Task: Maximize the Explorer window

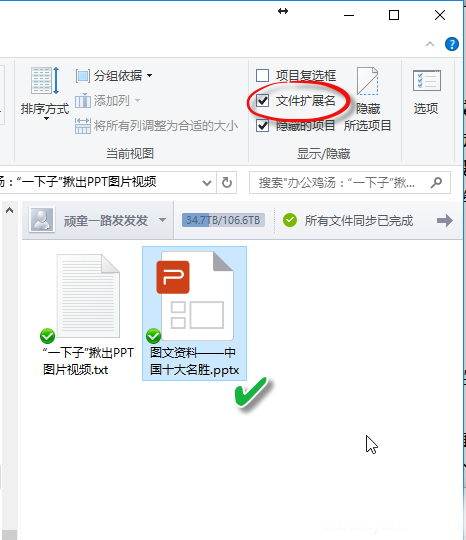Action: tap(394, 15)
